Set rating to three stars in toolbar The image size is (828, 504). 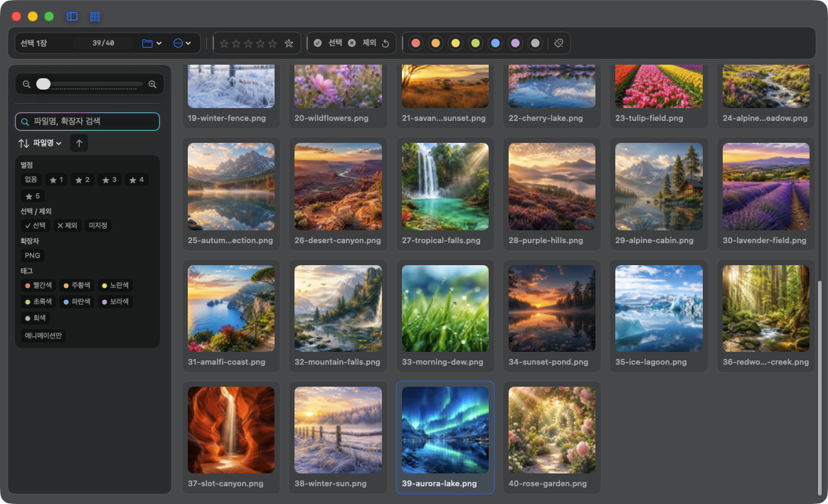click(x=248, y=43)
